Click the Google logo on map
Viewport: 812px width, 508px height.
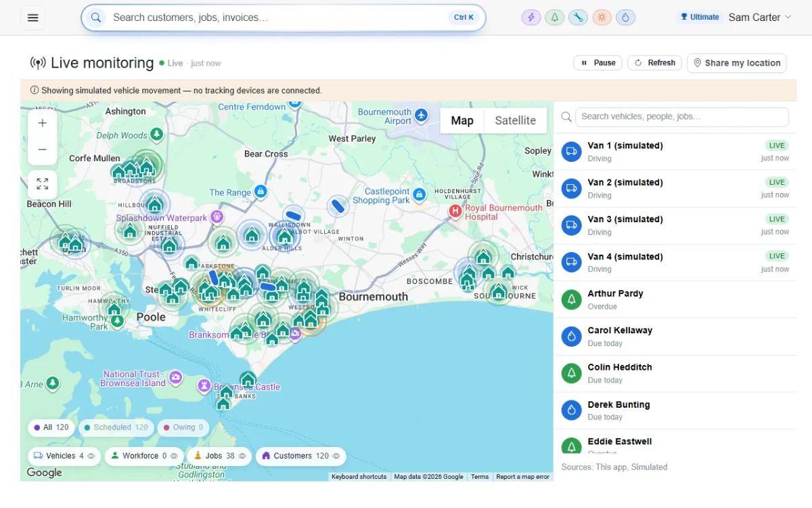[x=45, y=473]
